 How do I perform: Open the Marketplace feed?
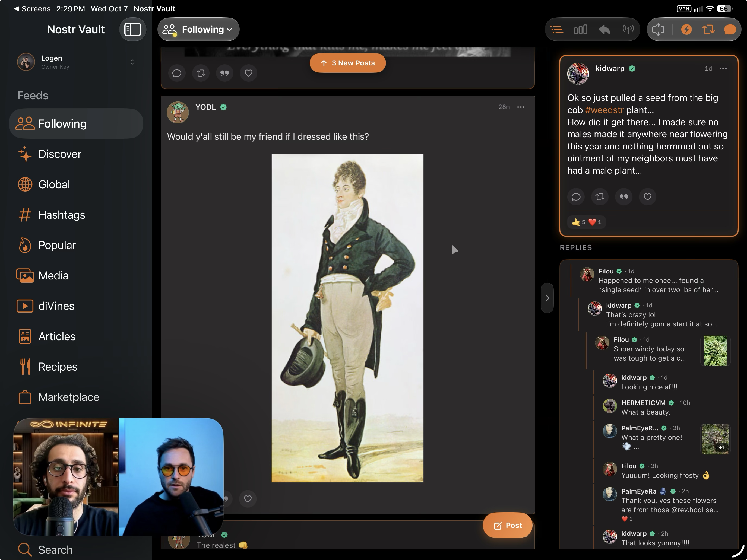coord(76,397)
